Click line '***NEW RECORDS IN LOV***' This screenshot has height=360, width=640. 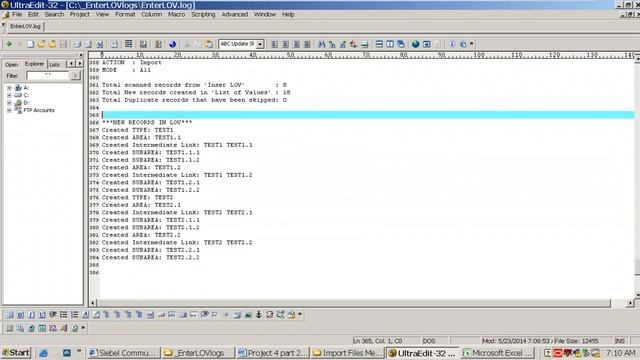coord(147,122)
